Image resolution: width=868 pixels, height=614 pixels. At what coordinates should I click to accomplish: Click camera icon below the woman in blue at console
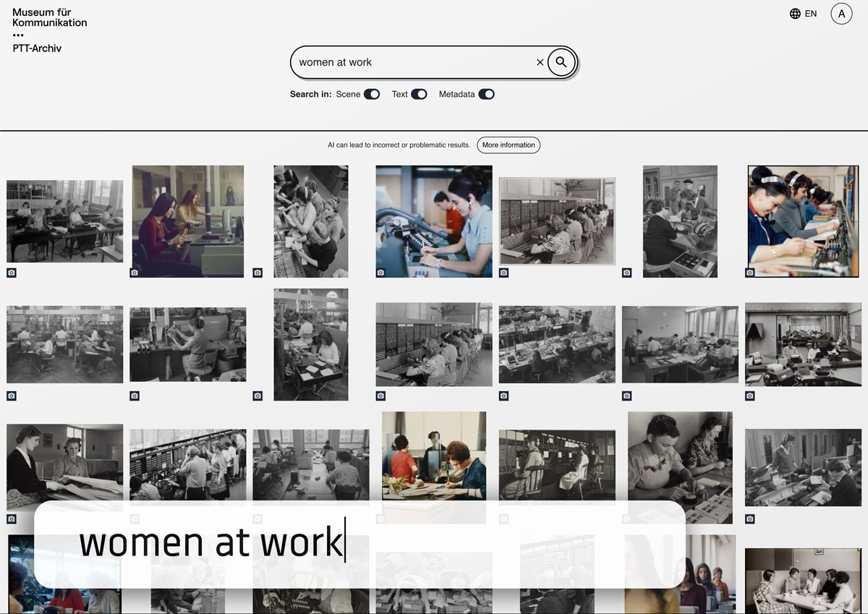(380, 273)
